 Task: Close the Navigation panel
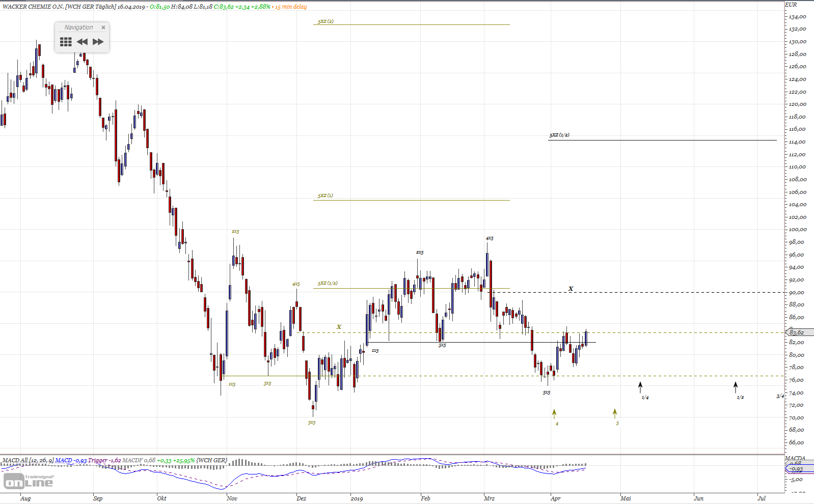[103, 27]
